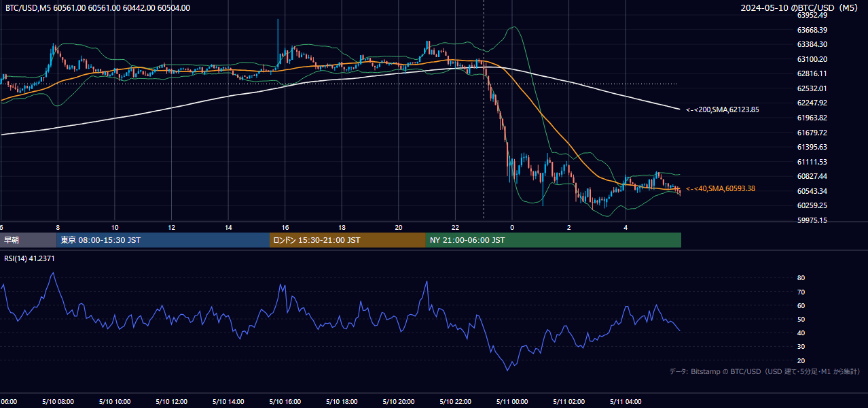Click the RSI scale value 40
This screenshot has height=408, width=868.
point(801,333)
